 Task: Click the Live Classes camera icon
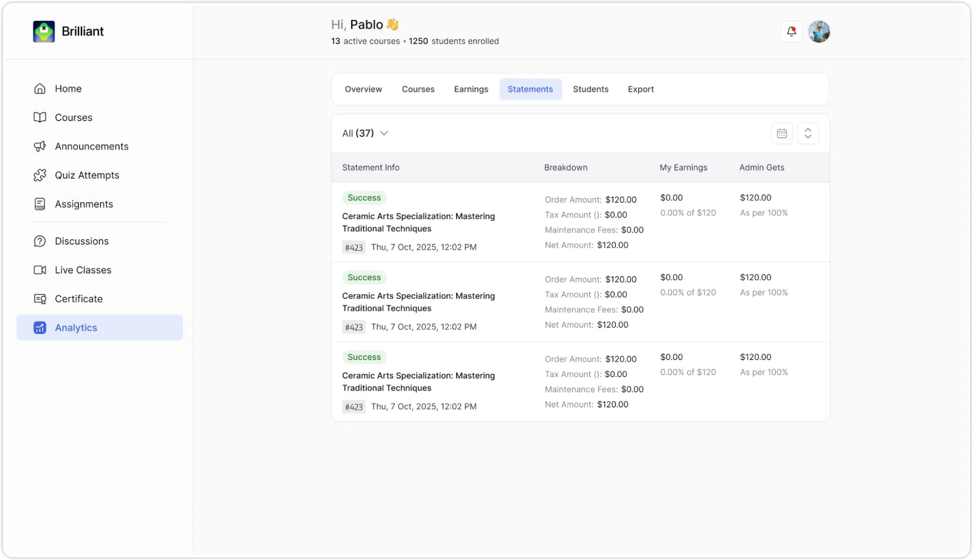coord(40,270)
